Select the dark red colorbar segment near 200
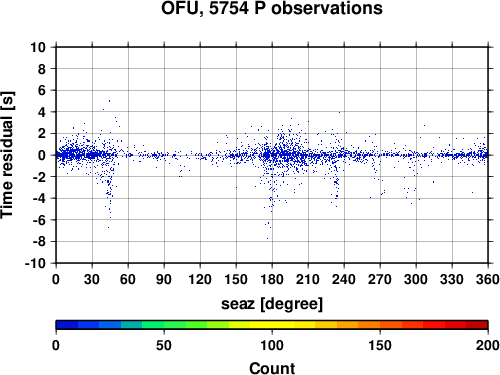This screenshot has height=375, width=500. [x=477, y=325]
